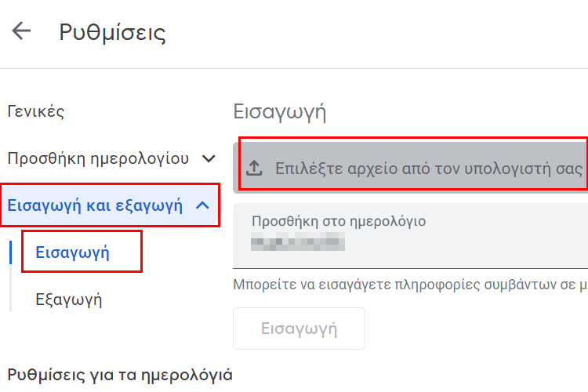The image size is (588, 392).
Task: Open the Εισαγωγή sub-item in sidebar
Action: click(x=72, y=252)
